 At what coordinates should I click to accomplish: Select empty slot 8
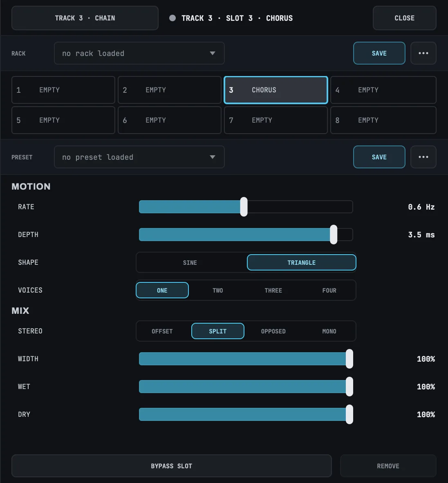click(x=383, y=120)
